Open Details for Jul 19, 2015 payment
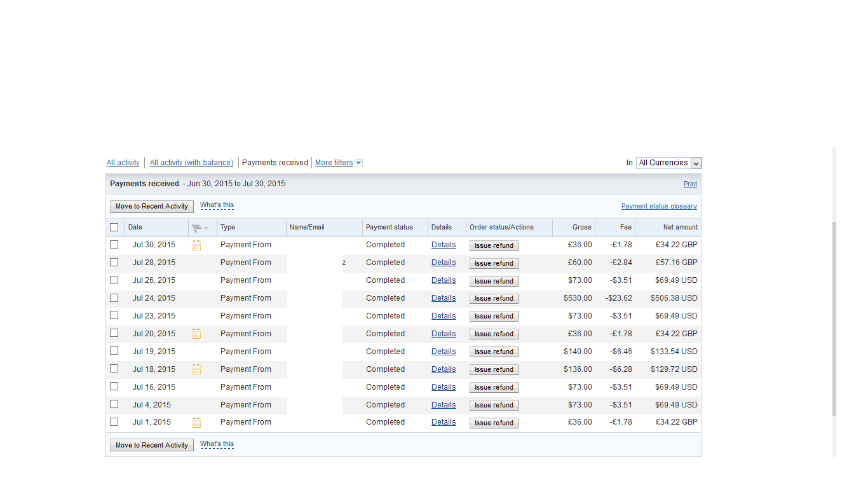The width and height of the screenshot is (868, 499). tap(444, 352)
